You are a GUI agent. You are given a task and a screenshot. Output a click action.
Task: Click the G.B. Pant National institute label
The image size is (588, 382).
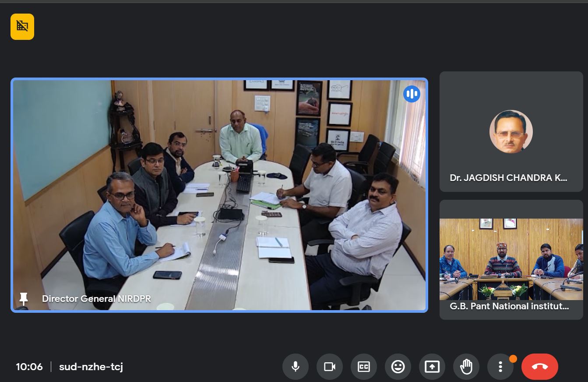[509, 306]
